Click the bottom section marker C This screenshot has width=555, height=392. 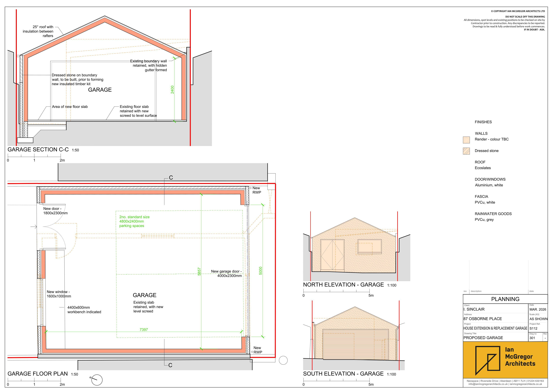[170, 365]
